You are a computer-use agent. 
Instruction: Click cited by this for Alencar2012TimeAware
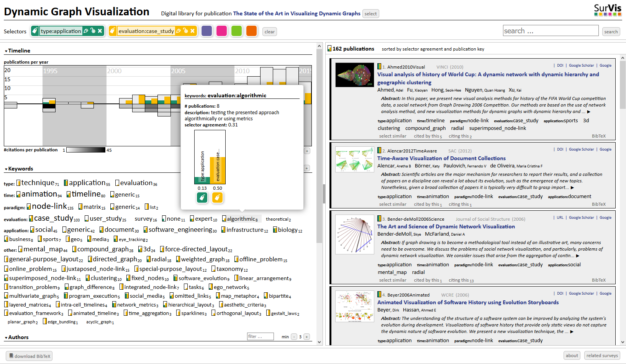428,205
